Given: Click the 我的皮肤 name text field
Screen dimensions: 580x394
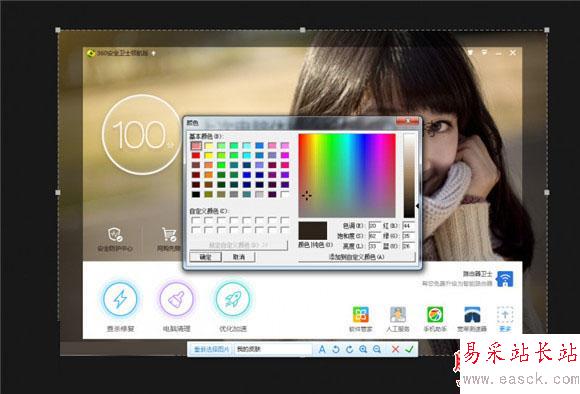Looking at the screenshot, I should pos(273,349).
